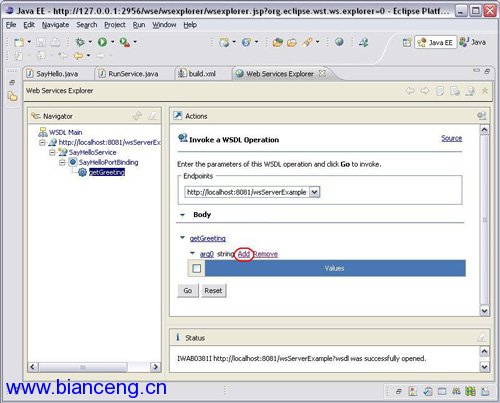This screenshot has height=403, width=500.
Task: Click the checkmark Tasks fast view icon
Action: [428, 391]
